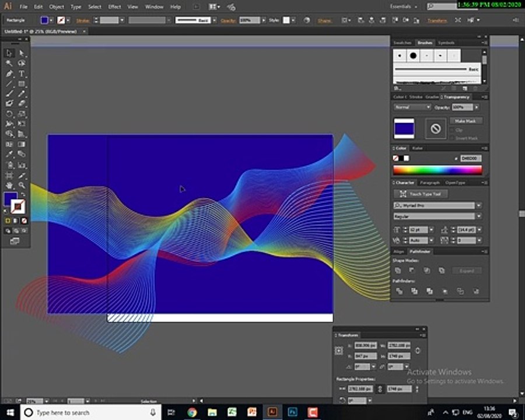
Task: Open the font size dropdown arrow
Action: coord(432,230)
